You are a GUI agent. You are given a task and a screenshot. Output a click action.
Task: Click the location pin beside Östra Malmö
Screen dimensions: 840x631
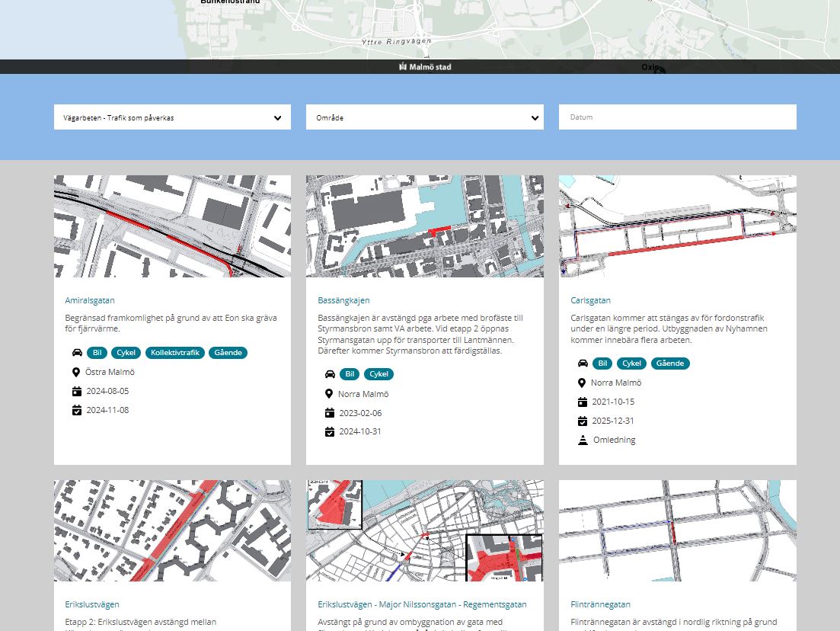point(76,373)
